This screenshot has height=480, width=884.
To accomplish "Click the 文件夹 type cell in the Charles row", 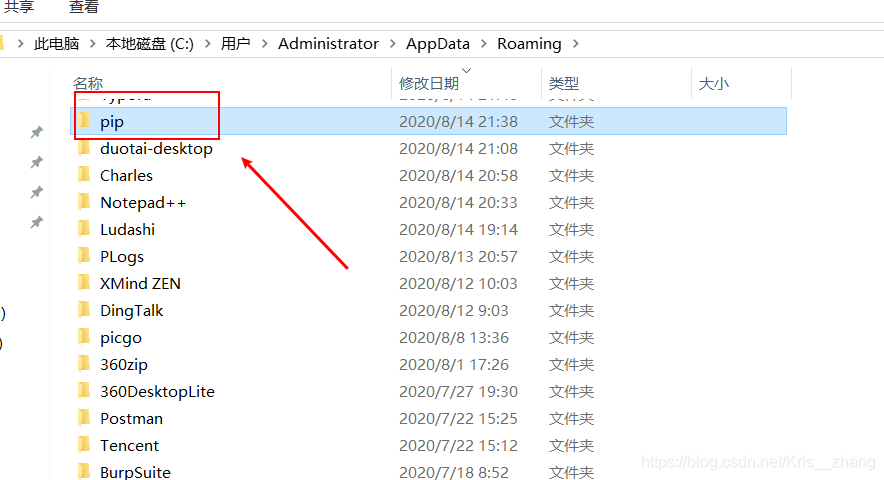I will click(x=571, y=175).
